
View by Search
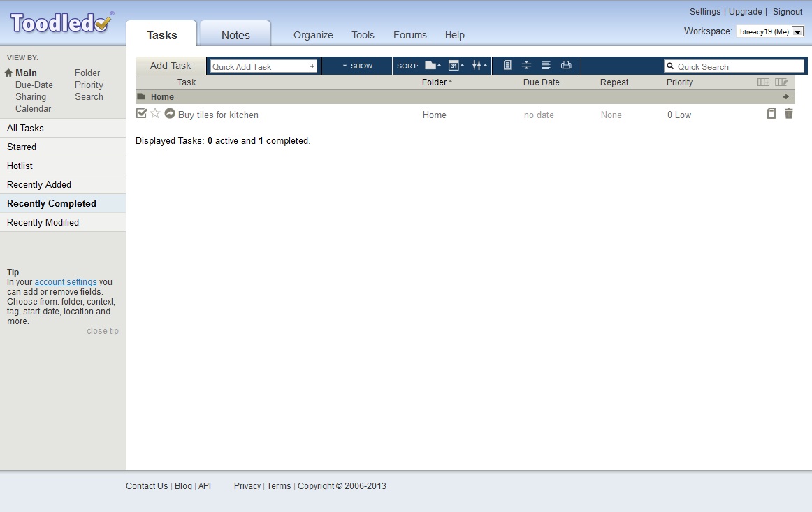coord(89,97)
